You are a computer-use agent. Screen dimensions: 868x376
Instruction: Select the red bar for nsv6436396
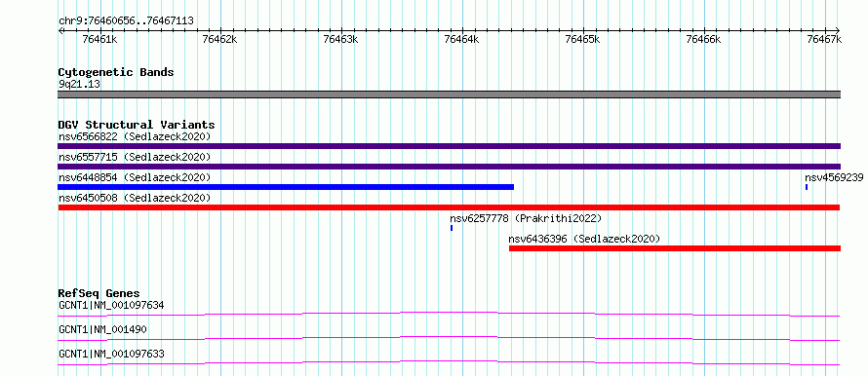tap(675, 248)
